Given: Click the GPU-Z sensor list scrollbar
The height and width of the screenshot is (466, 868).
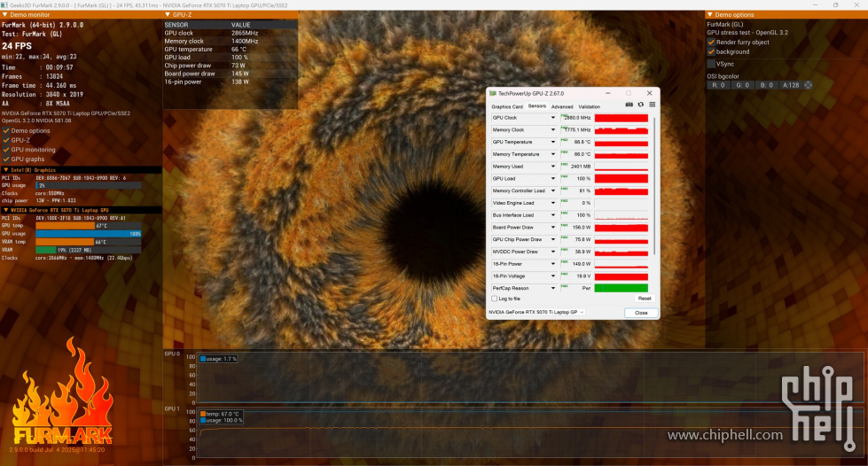Looking at the screenshot, I should 654,186.
